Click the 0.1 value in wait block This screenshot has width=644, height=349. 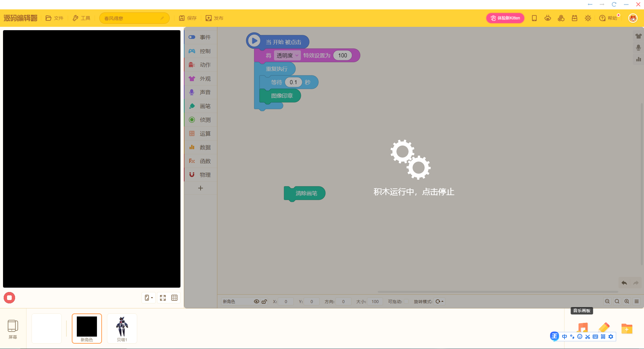pos(293,82)
